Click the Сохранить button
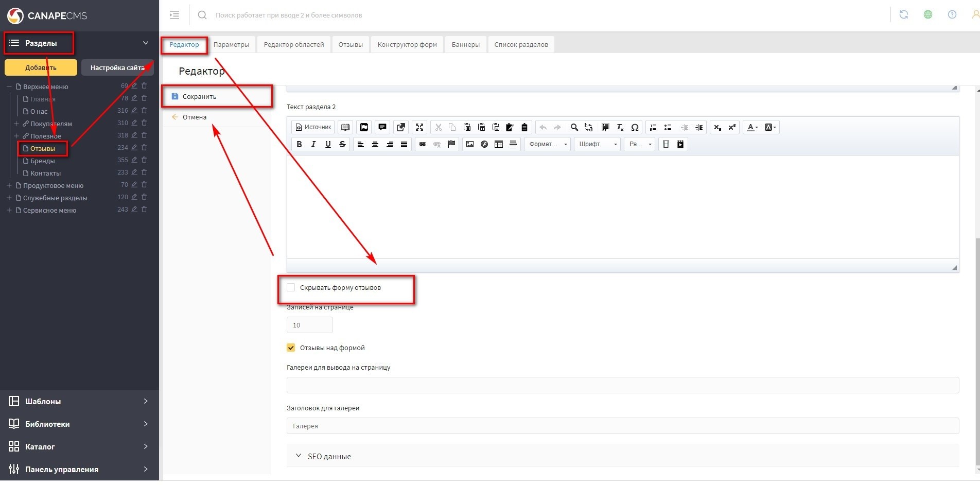 click(x=199, y=97)
